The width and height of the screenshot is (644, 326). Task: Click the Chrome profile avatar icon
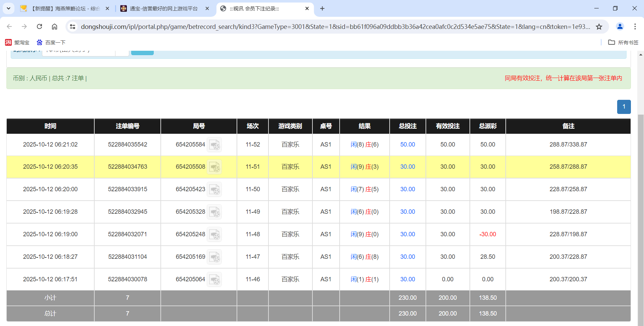(620, 27)
